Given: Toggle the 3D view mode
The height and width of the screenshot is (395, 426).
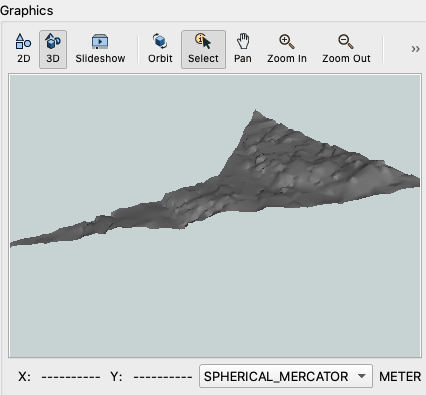Looking at the screenshot, I should [53, 49].
